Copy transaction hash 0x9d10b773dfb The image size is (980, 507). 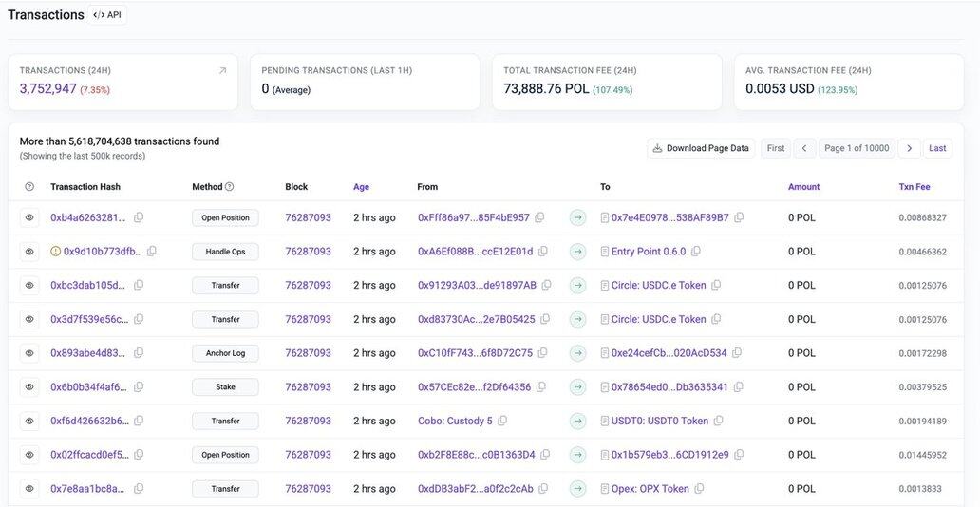152,252
